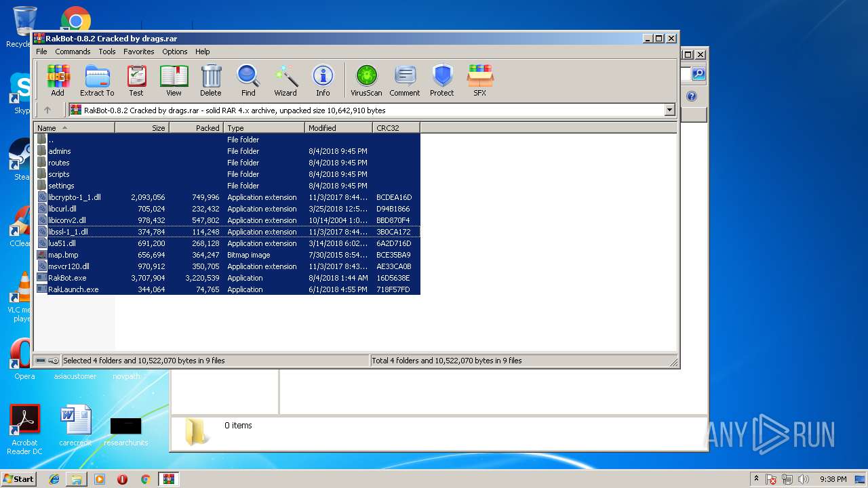Open the Find tool
Image resolution: width=868 pixels, height=488 pixels.
pos(248,81)
